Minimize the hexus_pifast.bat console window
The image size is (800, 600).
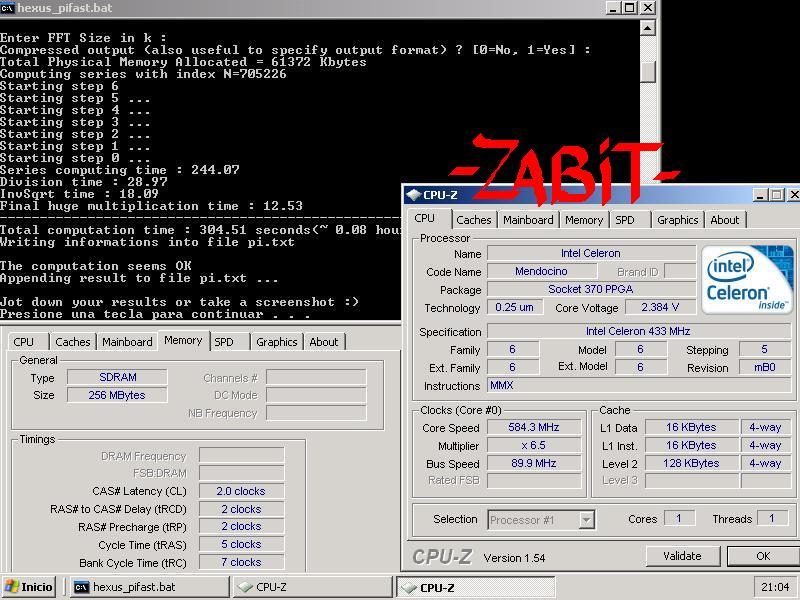pyautogui.click(x=614, y=8)
